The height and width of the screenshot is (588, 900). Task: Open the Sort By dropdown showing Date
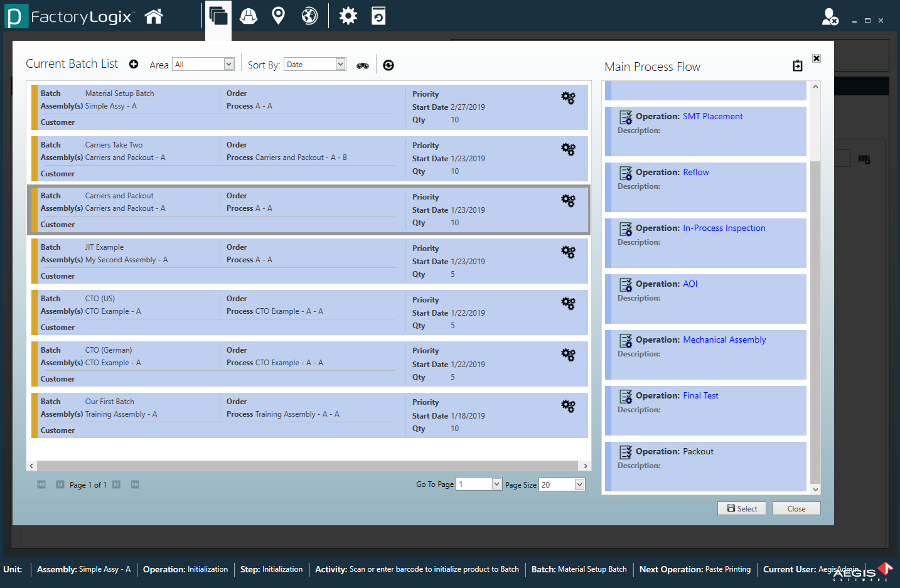[x=314, y=63]
